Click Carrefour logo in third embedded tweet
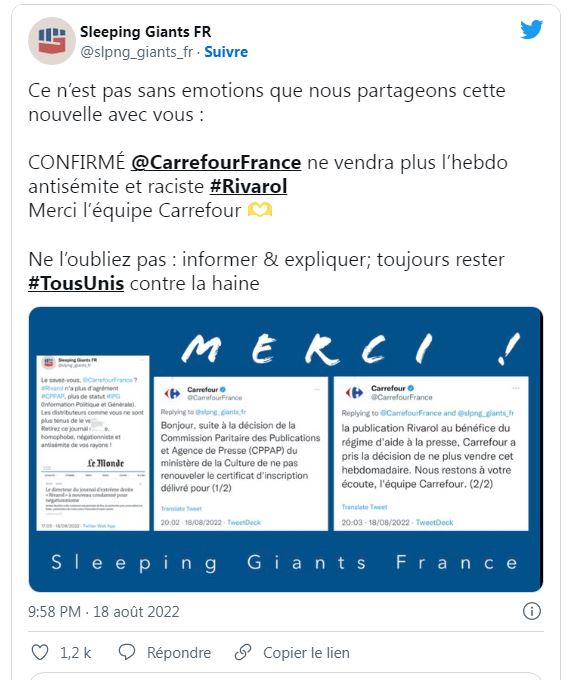Screen dimensions: 577x680 pyautogui.click(x=354, y=392)
